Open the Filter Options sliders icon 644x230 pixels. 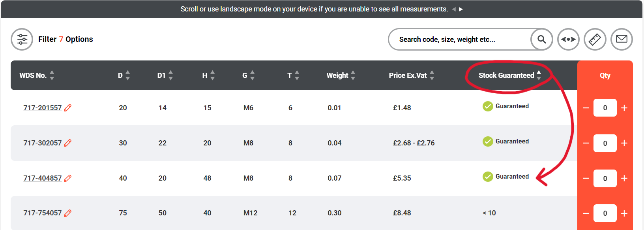pyautogui.click(x=22, y=39)
